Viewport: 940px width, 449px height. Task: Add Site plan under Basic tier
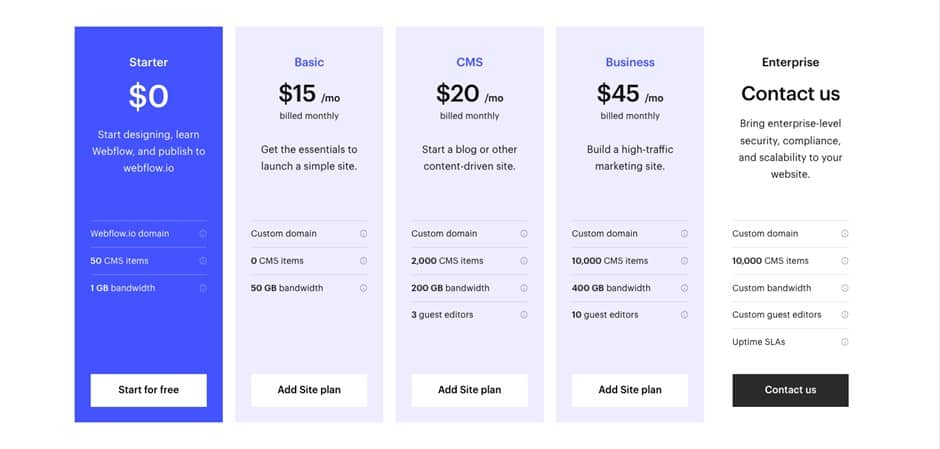[309, 390]
